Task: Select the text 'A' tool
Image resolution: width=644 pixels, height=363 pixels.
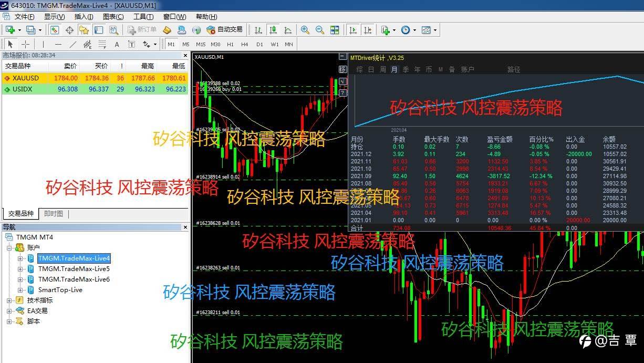Action: [117, 44]
